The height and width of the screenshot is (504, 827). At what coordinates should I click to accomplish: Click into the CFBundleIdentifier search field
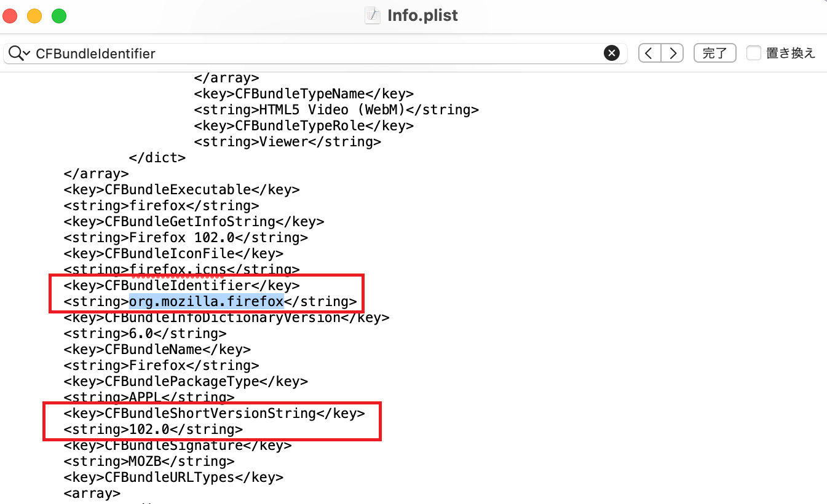[x=315, y=53]
